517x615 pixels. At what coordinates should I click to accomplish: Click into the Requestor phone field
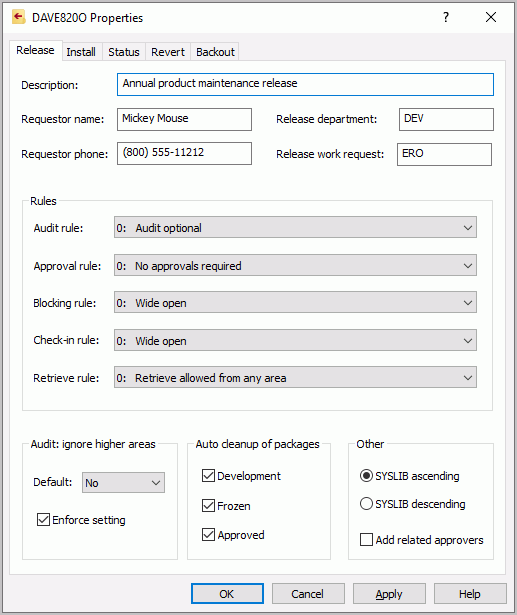[184, 153]
